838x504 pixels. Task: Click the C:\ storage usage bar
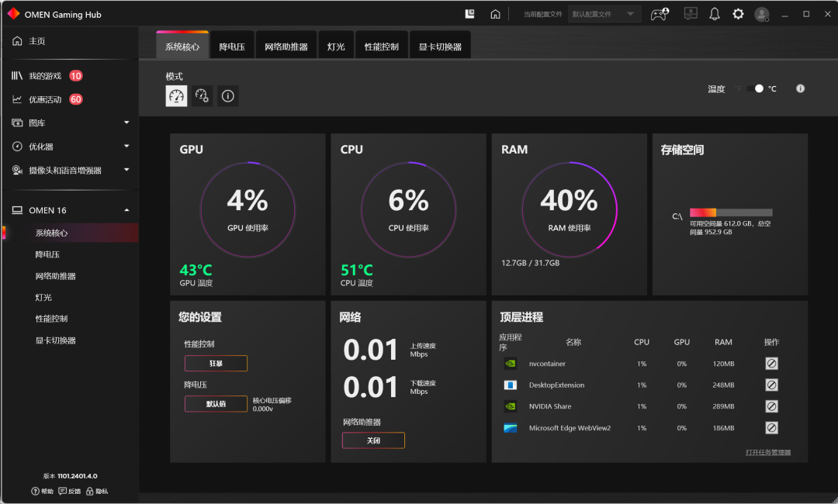coord(731,212)
